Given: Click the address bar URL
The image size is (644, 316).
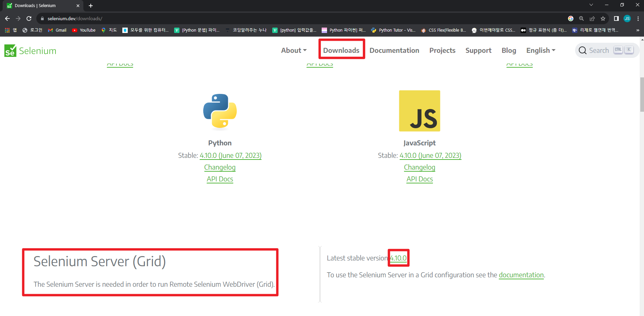Looking at the screenshot, I should point(75,19).
